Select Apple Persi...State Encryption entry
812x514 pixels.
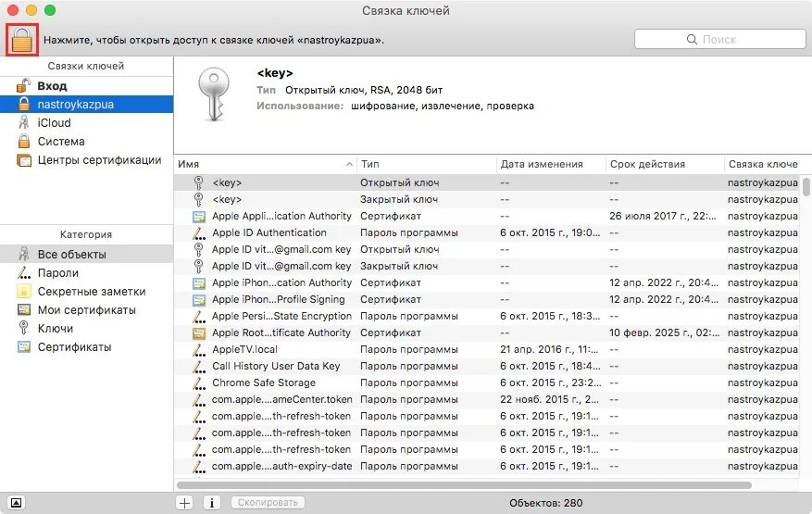tap(488, 316)
